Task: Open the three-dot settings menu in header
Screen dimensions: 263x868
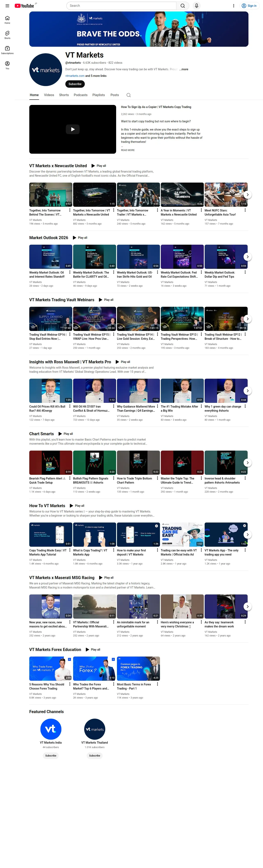Action: [x=234, y=6]
